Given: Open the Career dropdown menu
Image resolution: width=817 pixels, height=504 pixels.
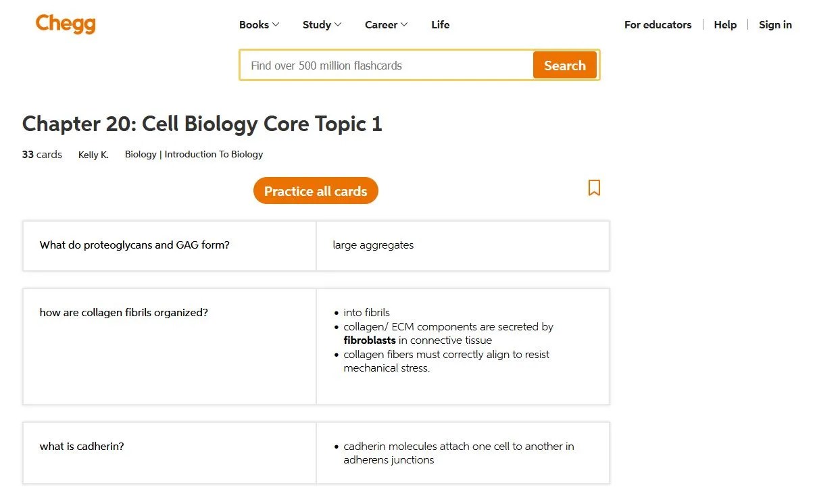Looking at the screenshot, I should (385, 24).
